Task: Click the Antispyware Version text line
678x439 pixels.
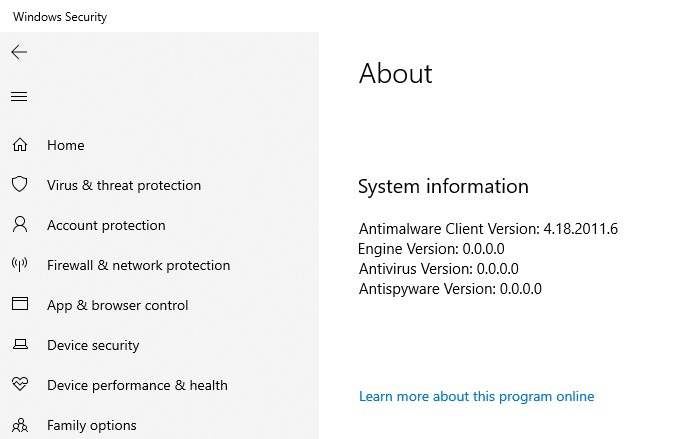Action: [x=450, y=289]
